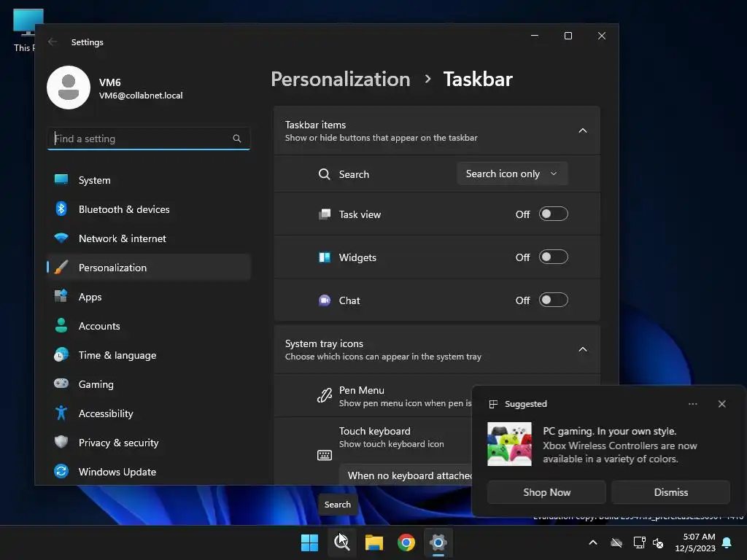
Task: Open the notification bell in tray
Action: coord(727,542)
